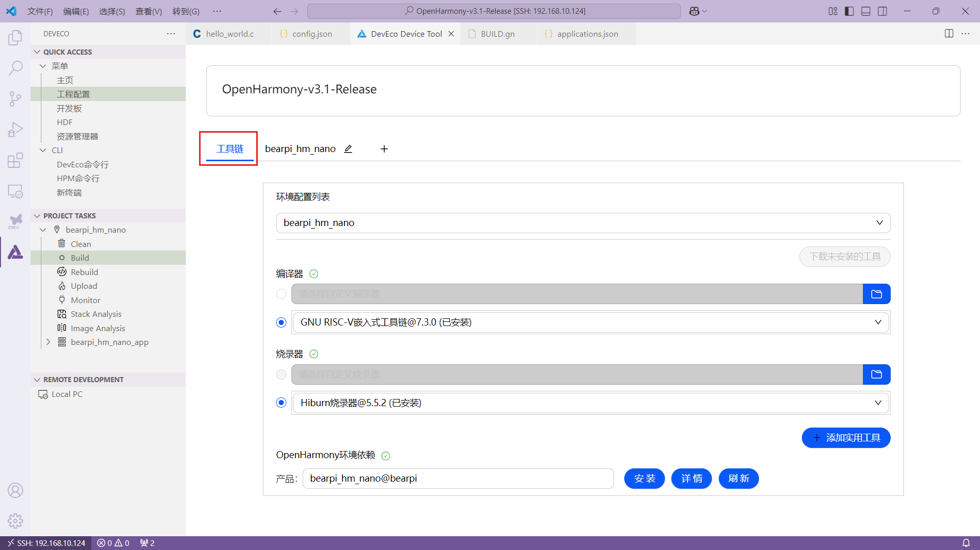Go back with navigation arrow
980x550 pixels.
point(277,11)
